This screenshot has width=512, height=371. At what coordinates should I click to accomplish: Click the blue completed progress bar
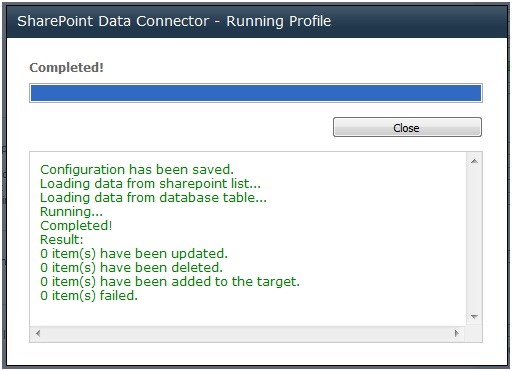coord(256,93)
